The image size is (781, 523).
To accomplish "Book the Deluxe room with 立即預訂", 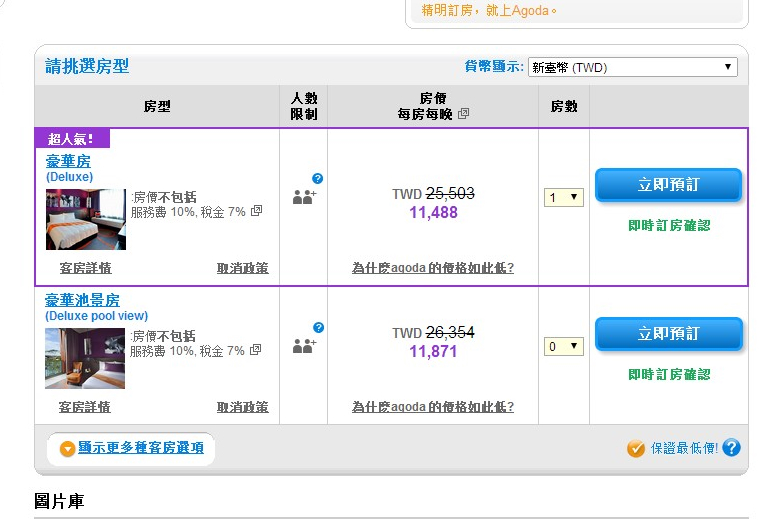I will pos(668,185).
